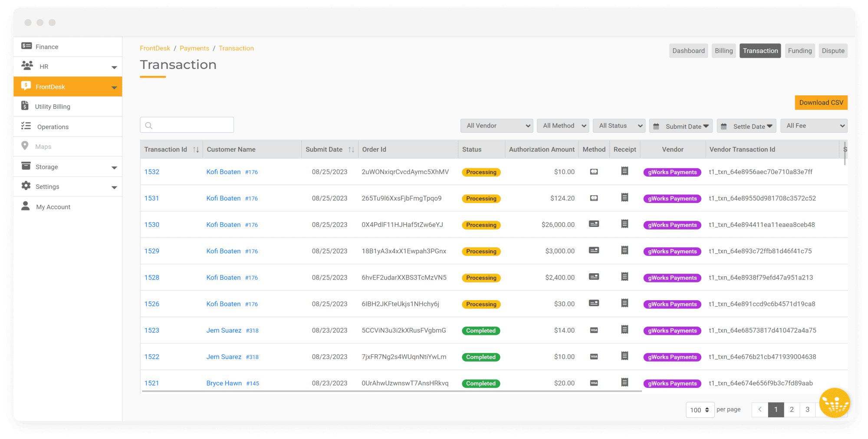Select the Maps pin icon
This screenshot has width=868, height=439.
click(26, 146)
